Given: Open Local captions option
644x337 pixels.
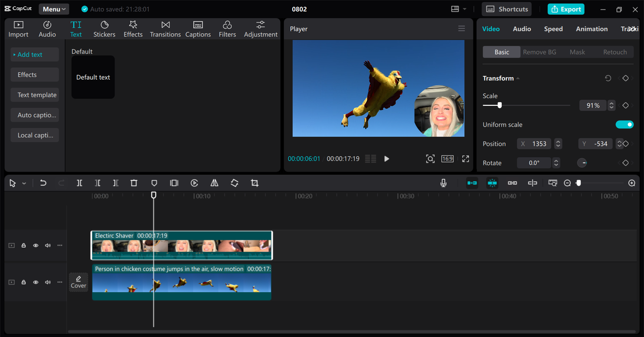Looking at the screenshot, I should coord(35,135).
